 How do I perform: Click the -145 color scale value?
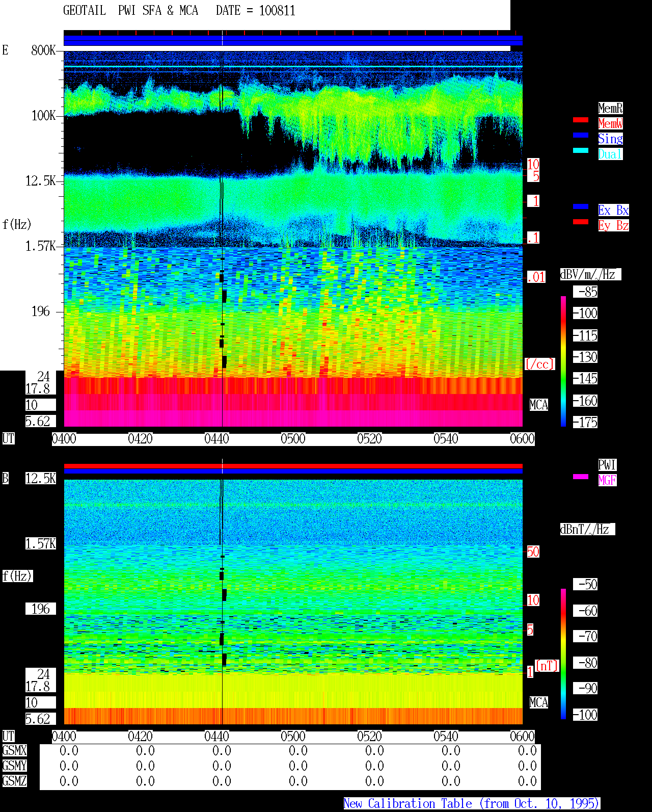coord(585,378)
